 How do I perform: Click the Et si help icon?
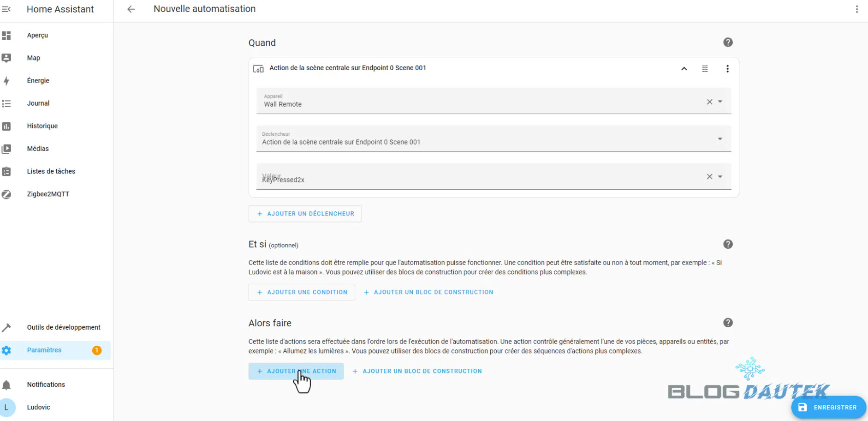[728, 244]
